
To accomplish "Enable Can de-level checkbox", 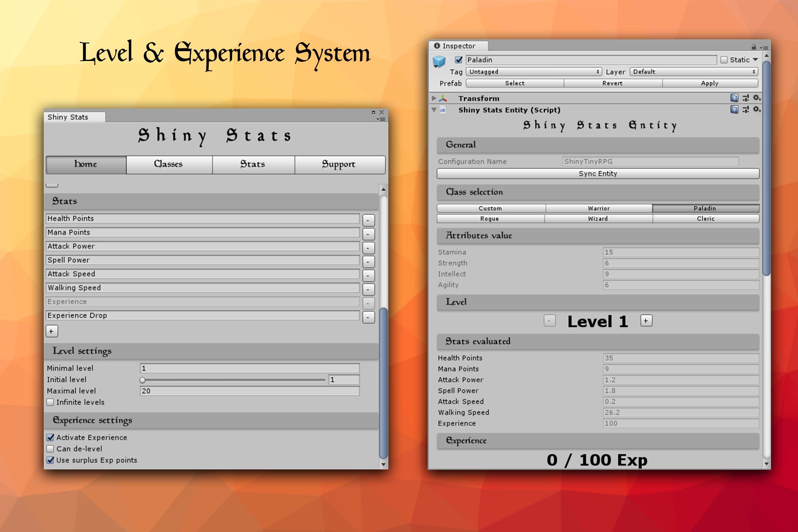I will [x=50, y=449].
